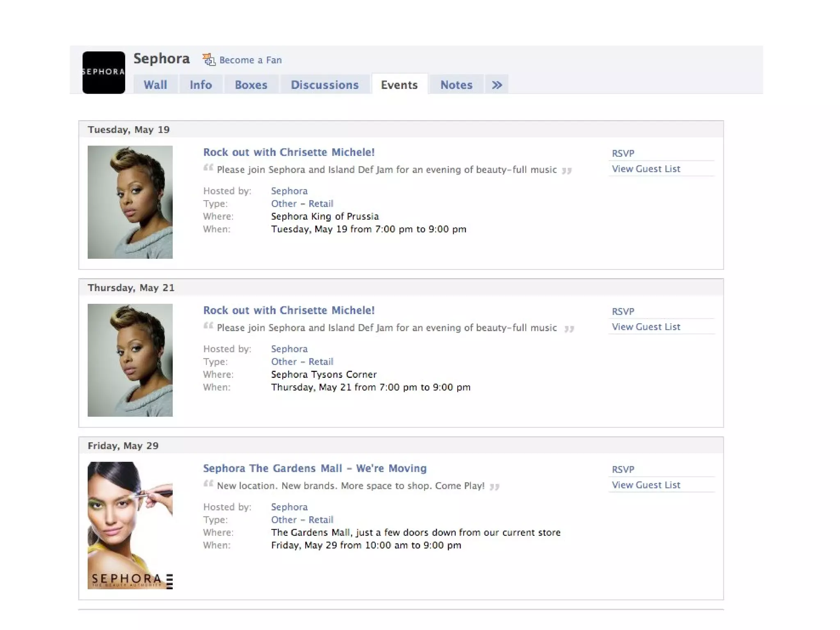Click the Become a Fan icon

209,60
